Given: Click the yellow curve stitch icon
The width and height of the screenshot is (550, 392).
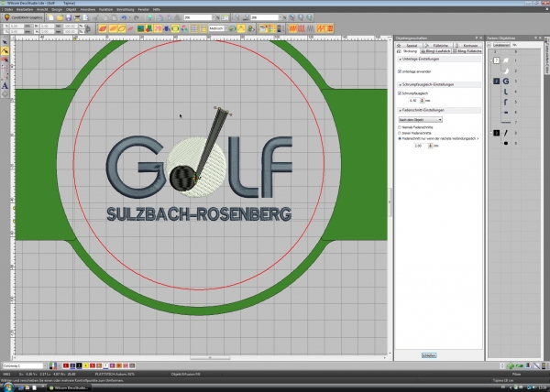Looking at the screenshot, I should 241,28.
